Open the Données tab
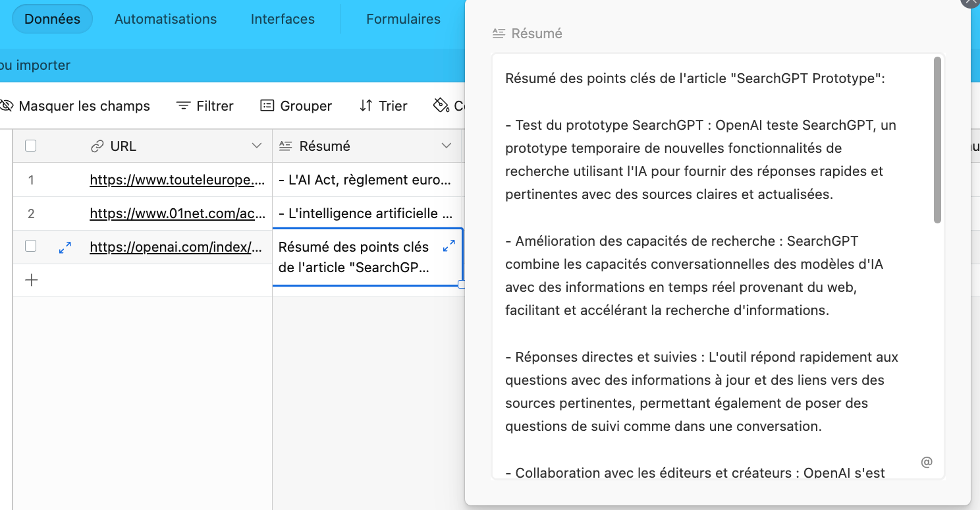This screenshot has height=510, width=980. [x=52, y=19]
